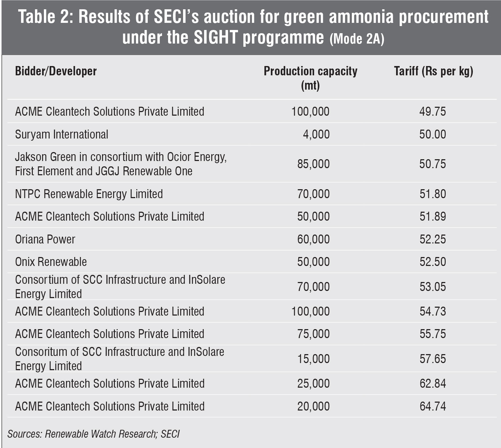
Task: Click the 53.05 tariff value
Action: 432,287
